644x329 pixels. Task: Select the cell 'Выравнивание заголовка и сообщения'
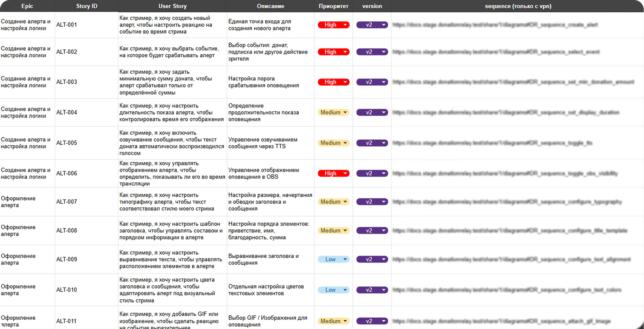coord(270,259)
